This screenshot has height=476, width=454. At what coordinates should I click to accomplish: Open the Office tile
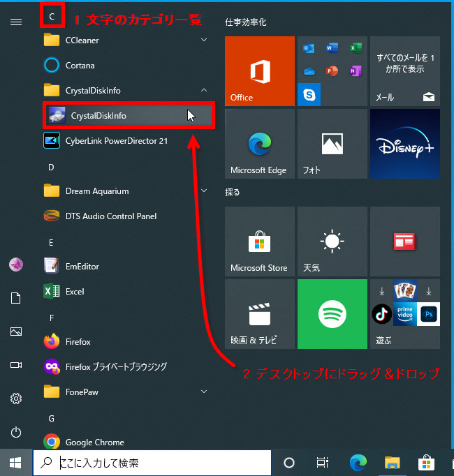pyautogui.click(x=259, y=71)
